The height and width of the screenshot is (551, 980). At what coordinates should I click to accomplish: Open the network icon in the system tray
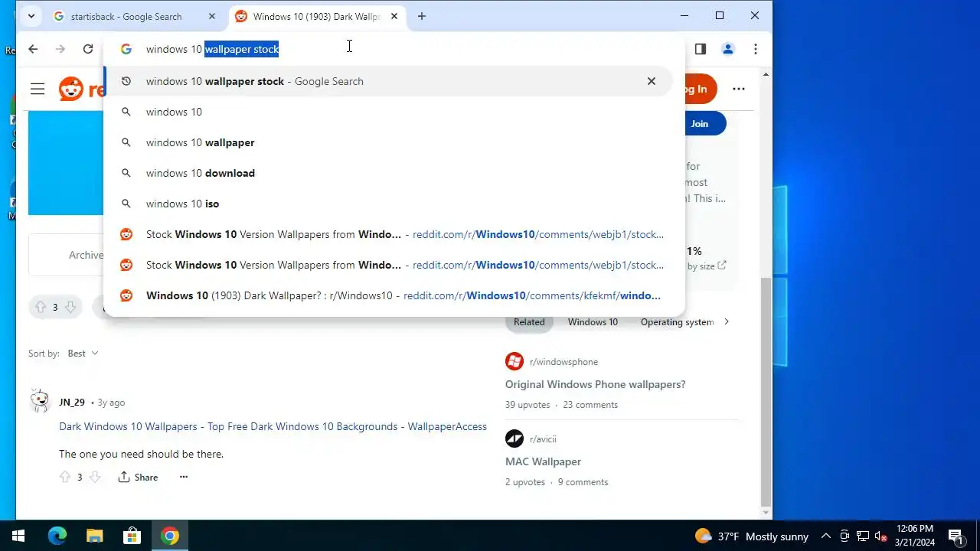863,536
